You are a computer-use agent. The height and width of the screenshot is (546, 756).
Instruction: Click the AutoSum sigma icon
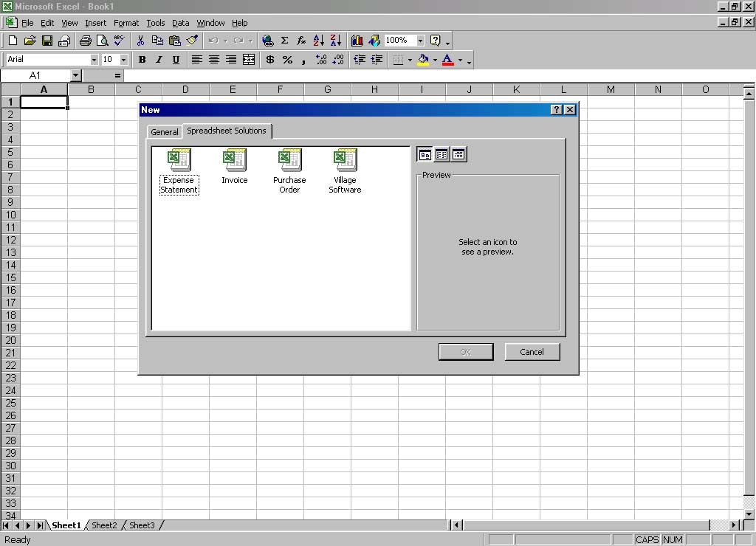[x=284, y=41]
